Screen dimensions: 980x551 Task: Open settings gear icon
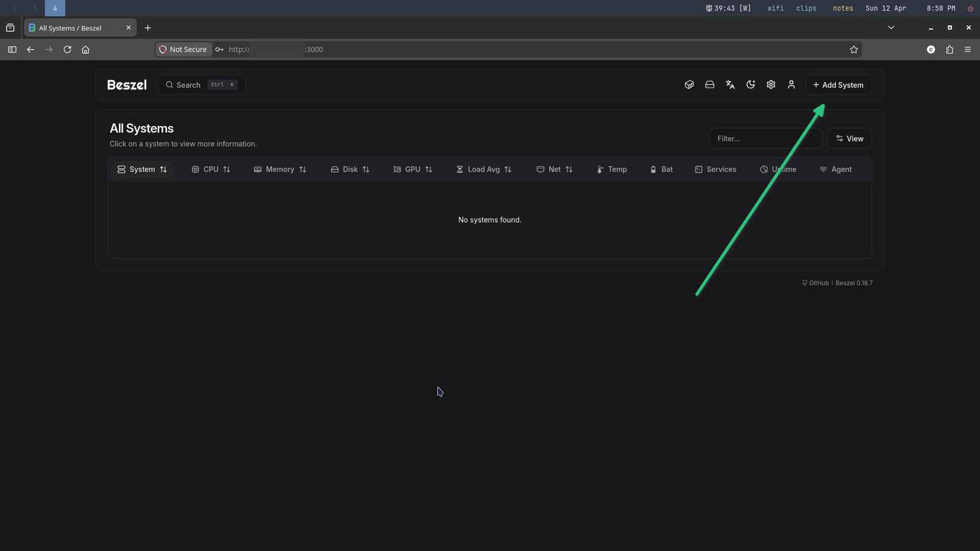pyautogui.click(x=771, y=85)
